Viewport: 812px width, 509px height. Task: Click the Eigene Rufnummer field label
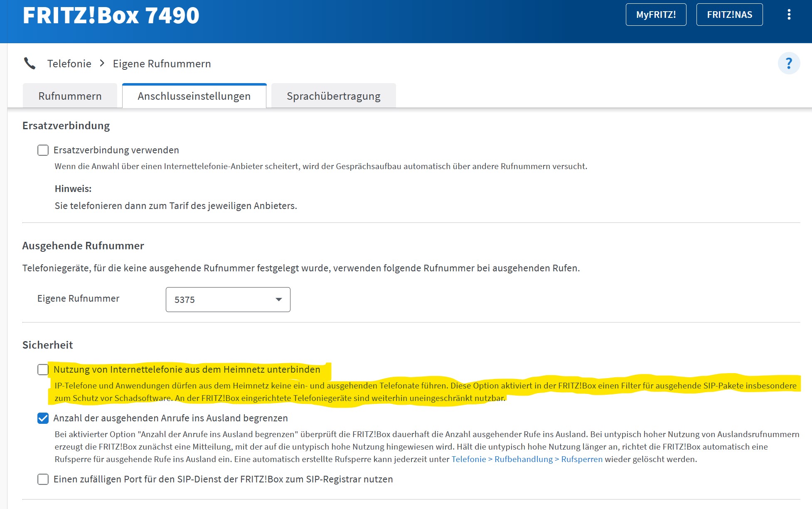[x=78, y=298]
